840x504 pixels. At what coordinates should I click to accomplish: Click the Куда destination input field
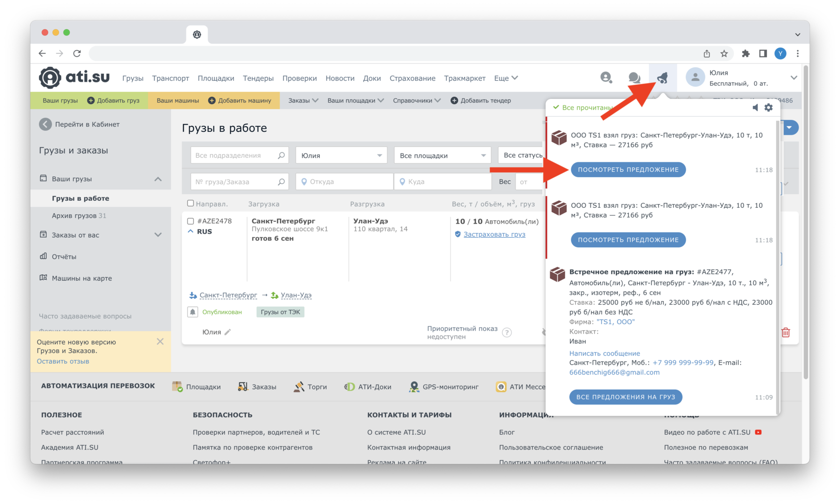click(x=442, y=182)
